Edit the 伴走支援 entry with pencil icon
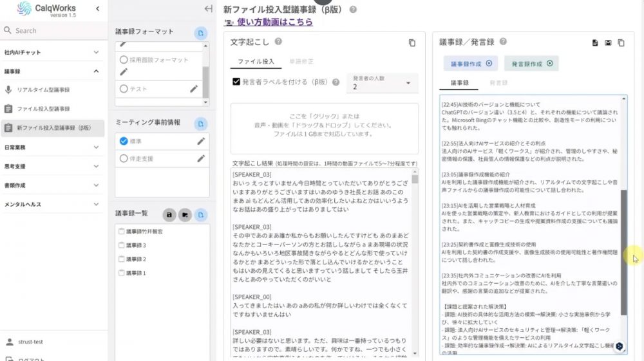The height and width of the screenshot is (361, 644). click(201, 158)
